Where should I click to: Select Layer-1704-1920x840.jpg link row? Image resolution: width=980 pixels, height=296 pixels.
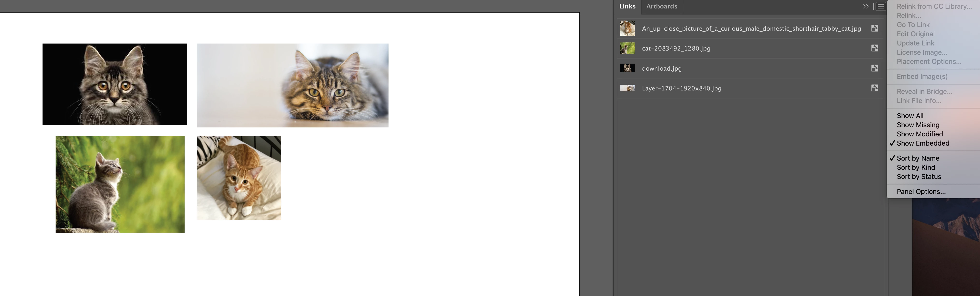click(x=681, y=88)
